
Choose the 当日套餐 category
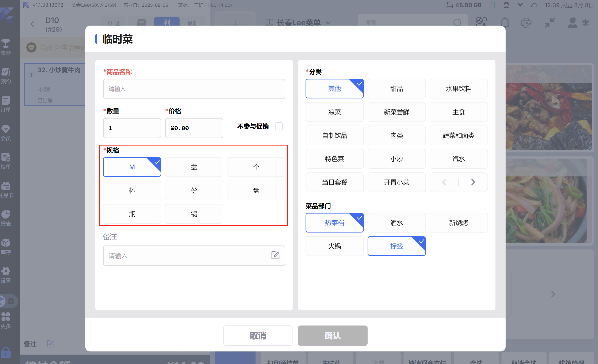(x=334, y=182)
